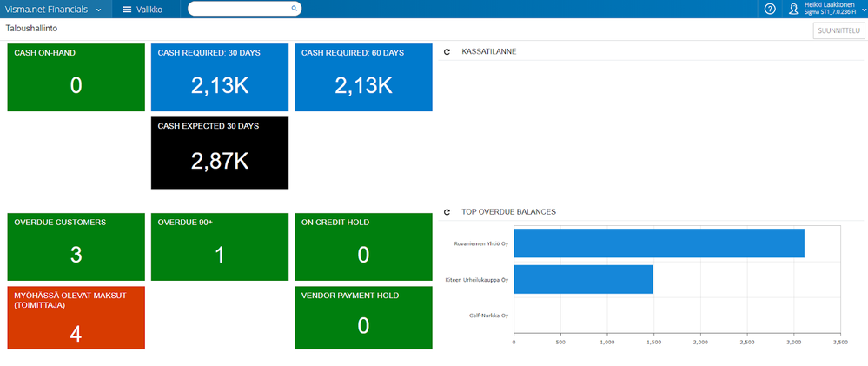Refresh the Top Overdue Balances widget
This screenshot has width=868, height=366.
(x=447, y=212)
